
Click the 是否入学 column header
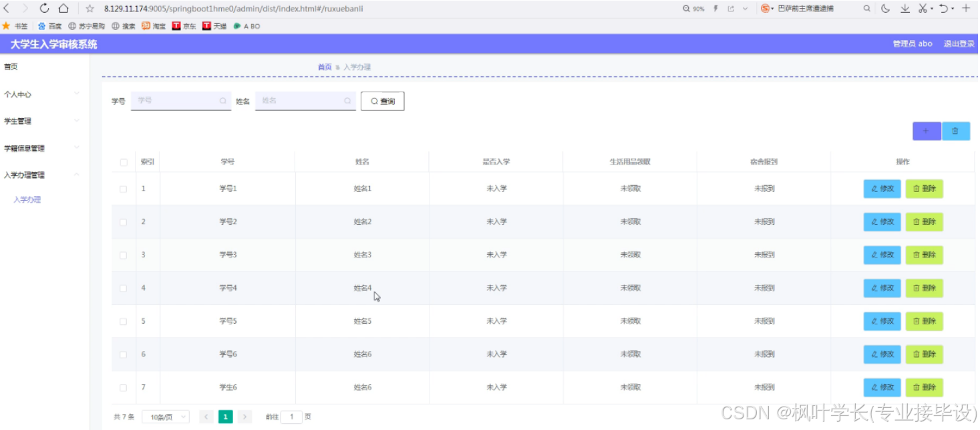click(x=496, y=162)
